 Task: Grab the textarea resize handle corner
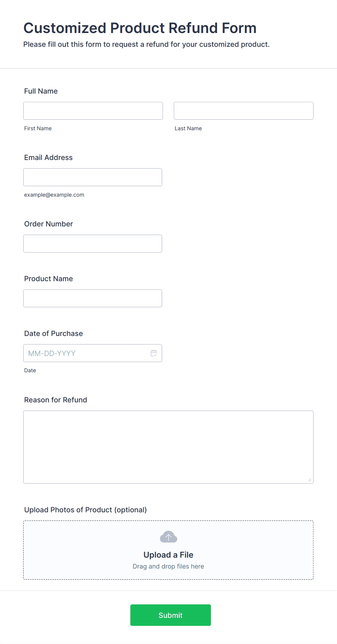point(310,480)
